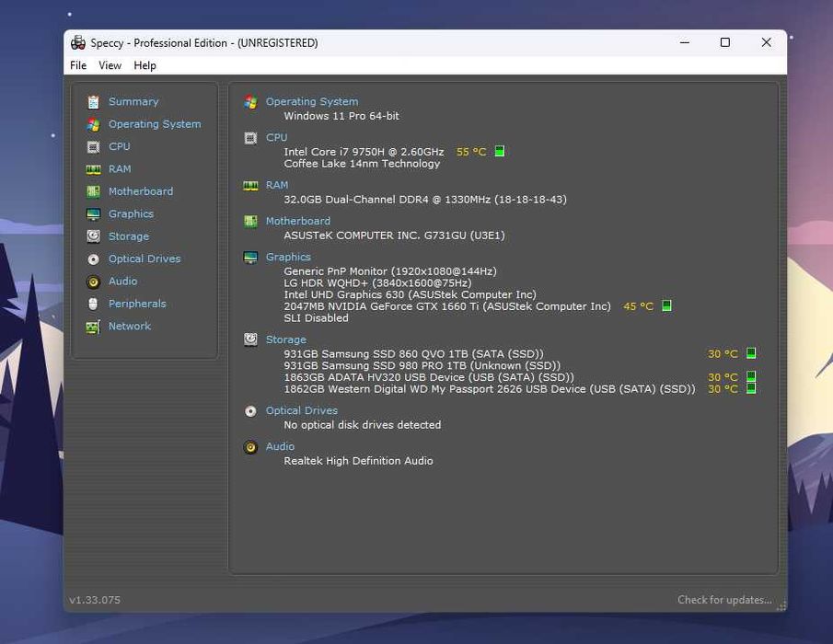Click the CPU chip icon in sidebar
833x644 pixels.
(94, 146)
